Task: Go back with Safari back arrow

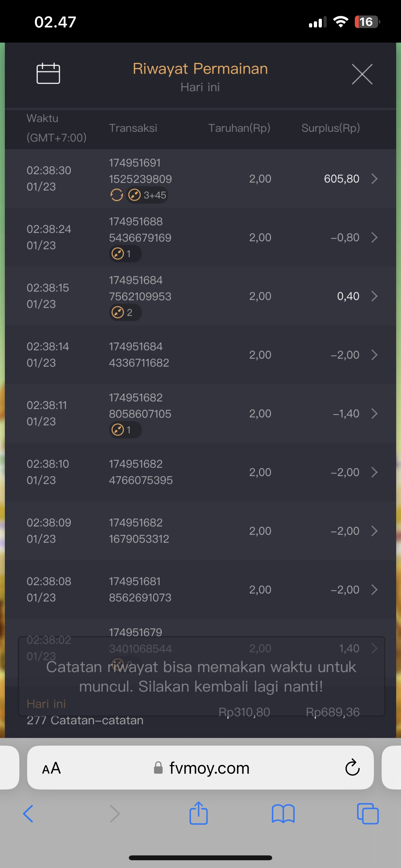Action: point(28,813)
